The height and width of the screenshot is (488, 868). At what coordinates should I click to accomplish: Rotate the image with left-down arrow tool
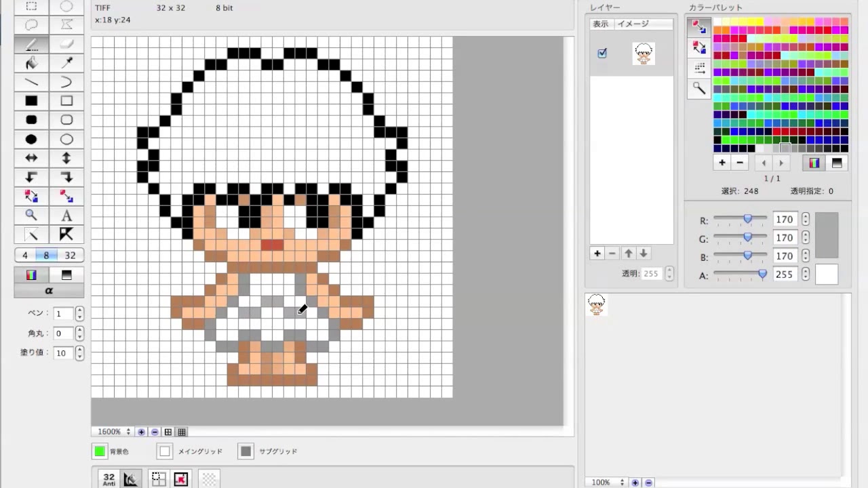31,177
